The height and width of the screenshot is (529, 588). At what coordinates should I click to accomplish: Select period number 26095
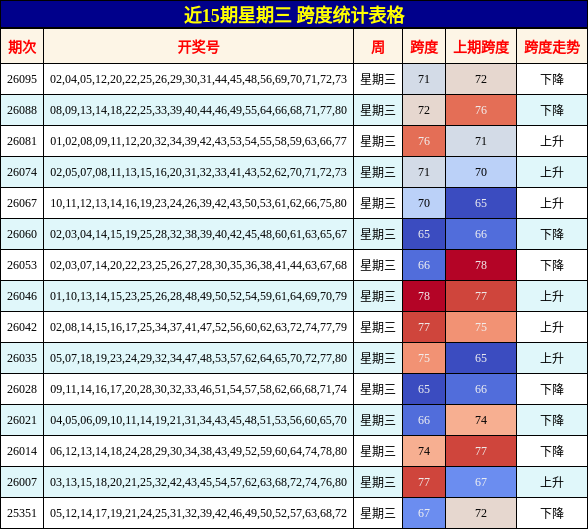pos(22,79)
